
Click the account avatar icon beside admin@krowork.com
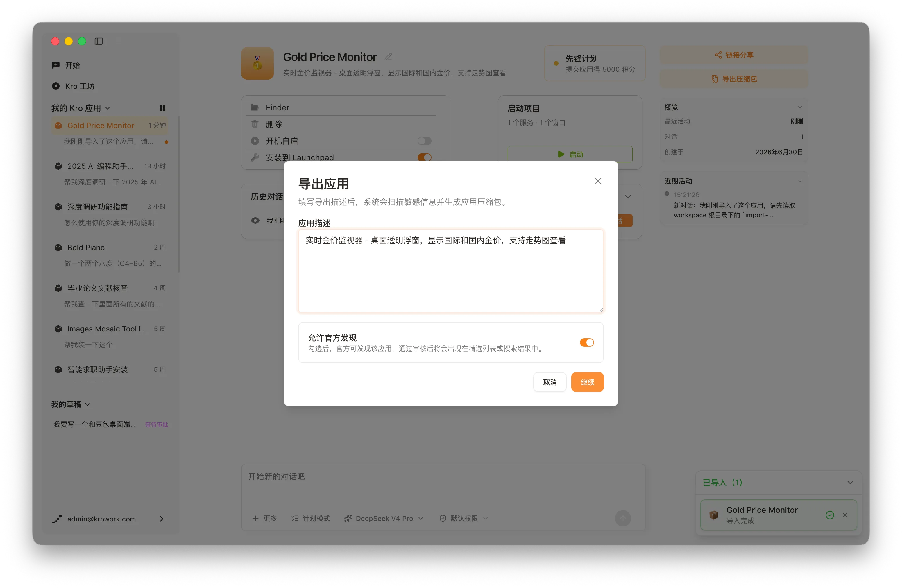point(57,519)
